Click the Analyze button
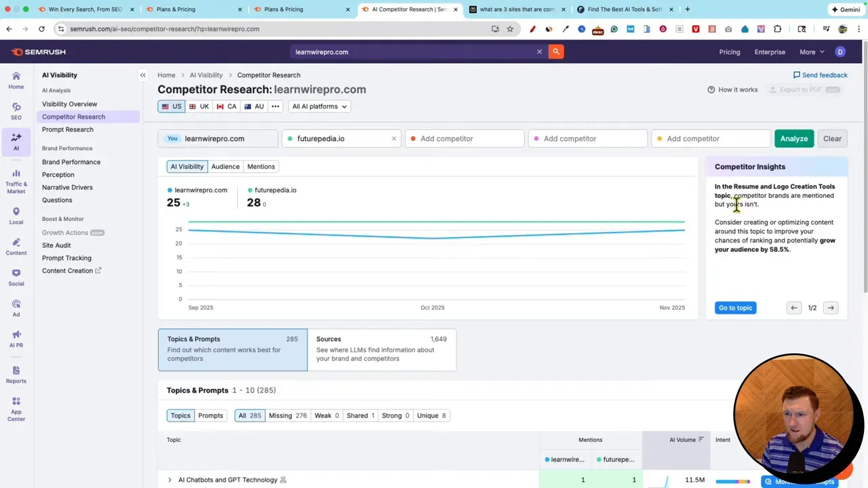Screen dimensions: 868x488 click(793, 138)
